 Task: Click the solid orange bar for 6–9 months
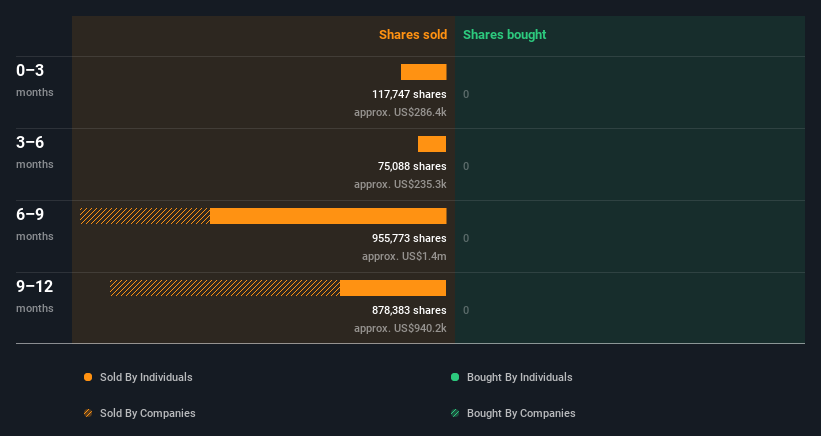click(328, 216)
